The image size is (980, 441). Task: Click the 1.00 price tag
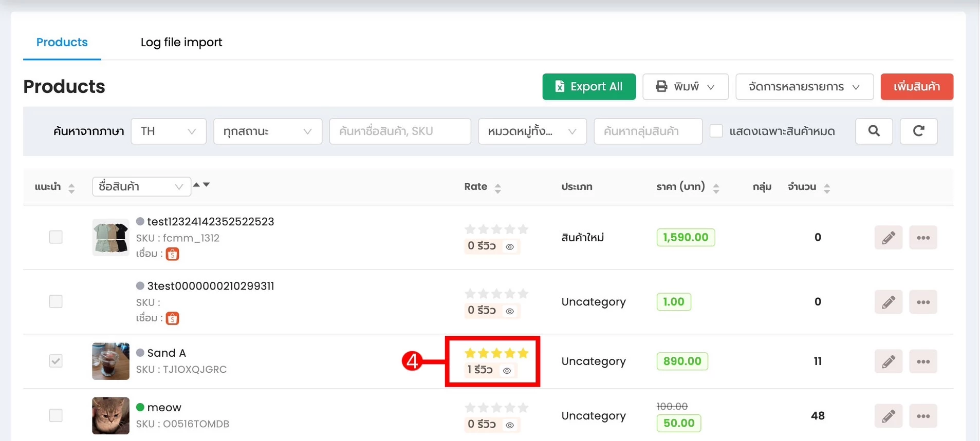point(674,301)
